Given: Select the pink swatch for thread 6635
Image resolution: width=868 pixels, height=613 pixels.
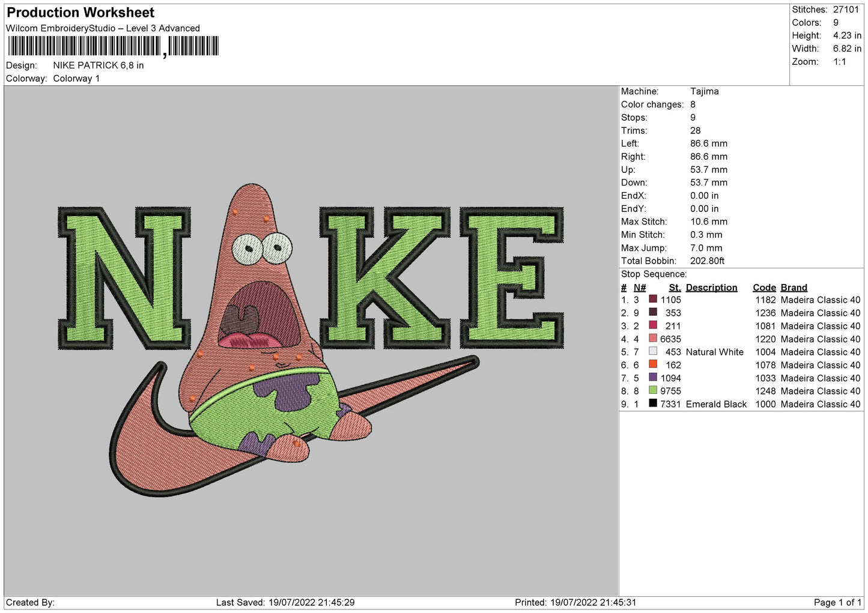Looking at the screenshot, I should (653, 339).
